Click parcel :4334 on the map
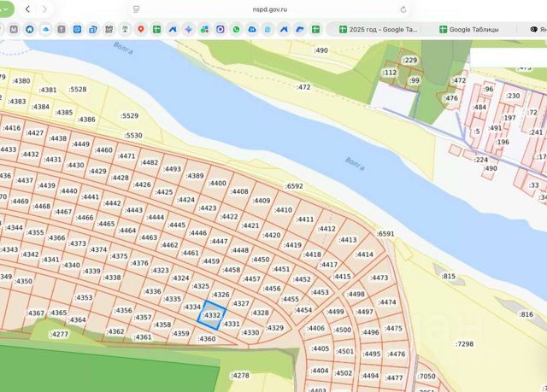This screenshot has height=392, width=547. pyautogui.click(x=191, y=307)
